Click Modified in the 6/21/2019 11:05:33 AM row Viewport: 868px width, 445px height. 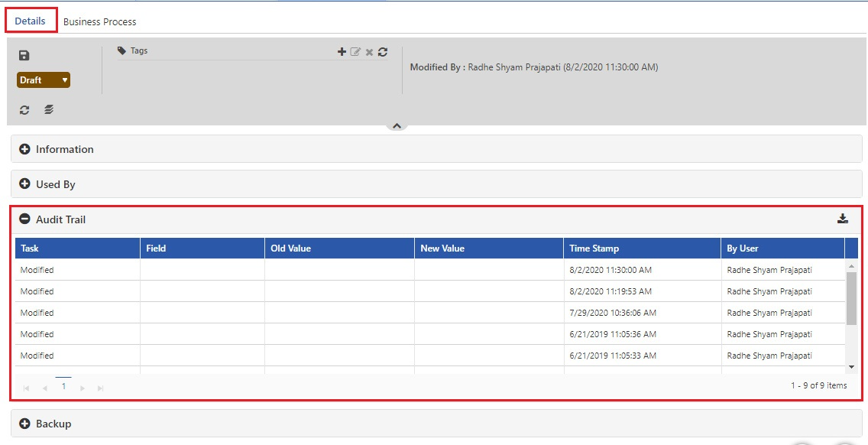click(x=37, y=356)
